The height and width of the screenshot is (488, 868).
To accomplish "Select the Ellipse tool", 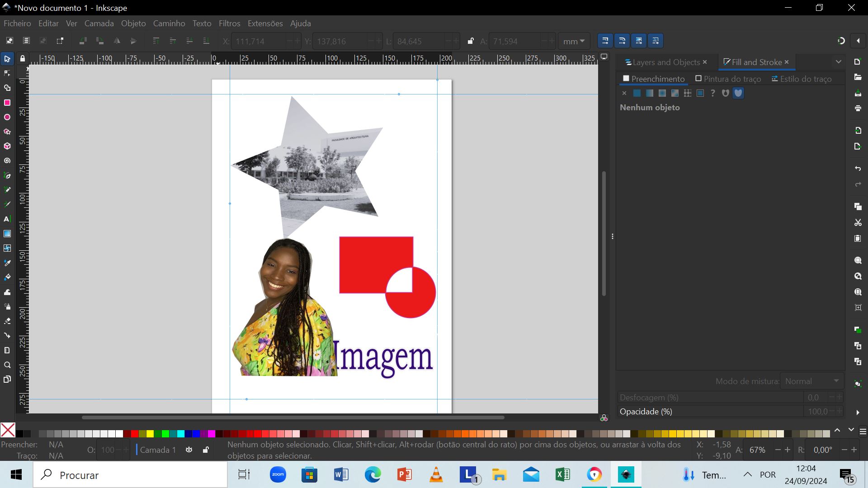I will click(7, 117).
